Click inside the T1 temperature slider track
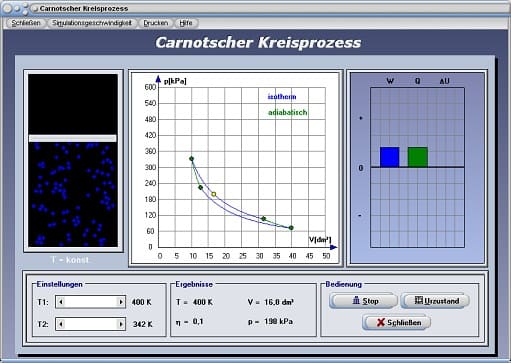511x363 pixels. 91,302
